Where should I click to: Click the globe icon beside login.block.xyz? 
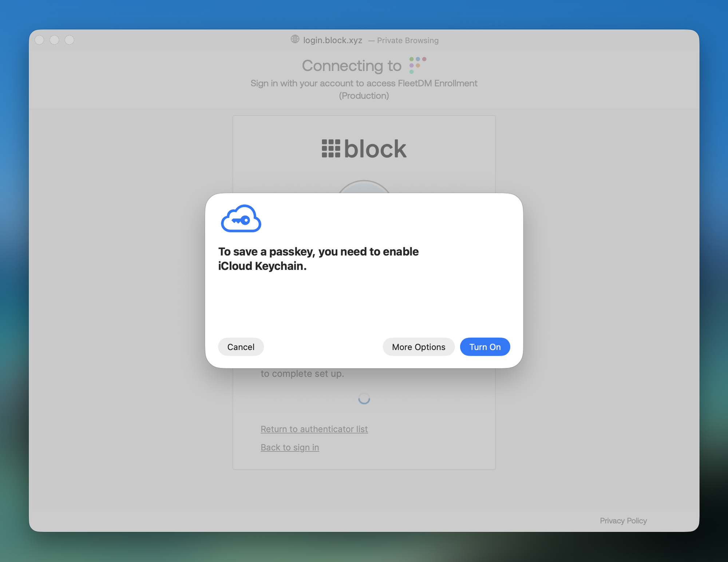point(295,39)
